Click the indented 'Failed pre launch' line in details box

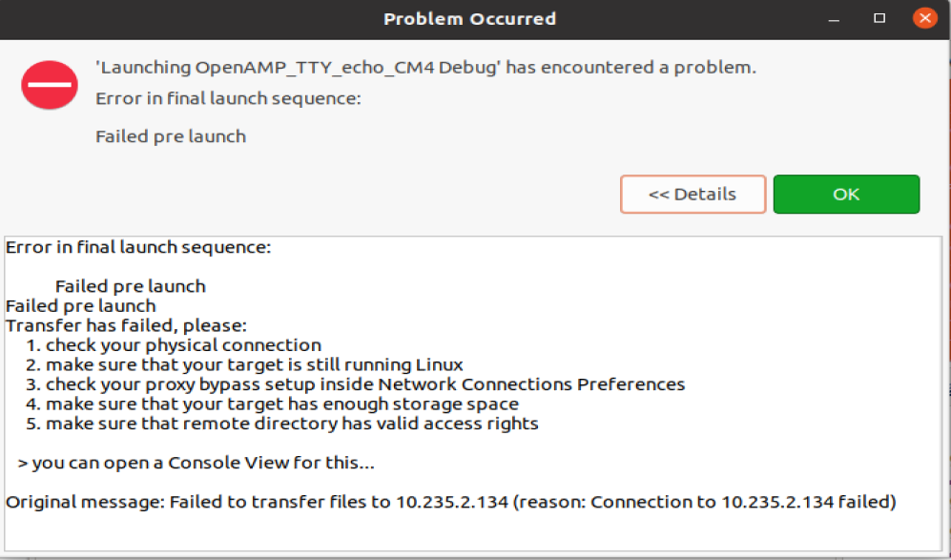(x=131, y=286)
